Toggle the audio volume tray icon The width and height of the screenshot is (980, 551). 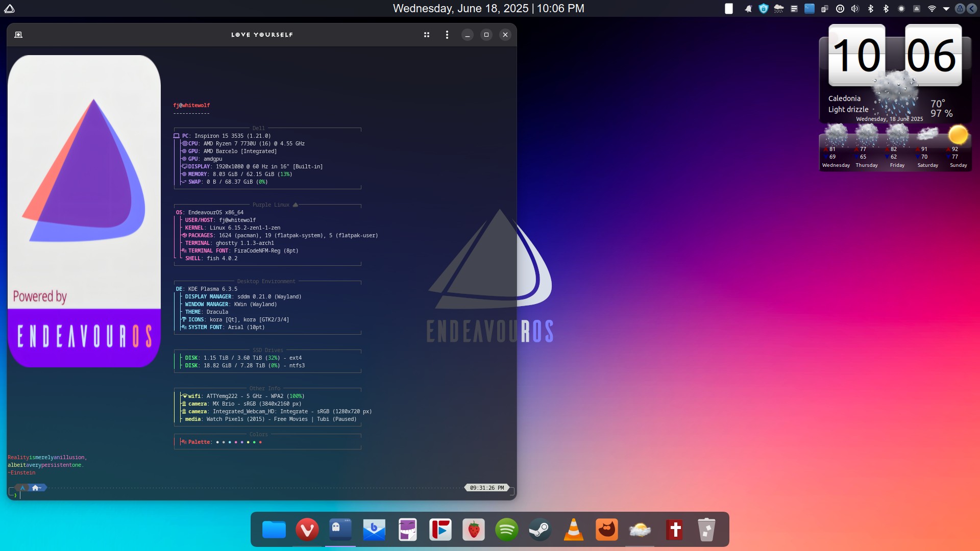(x=855, y=9)
